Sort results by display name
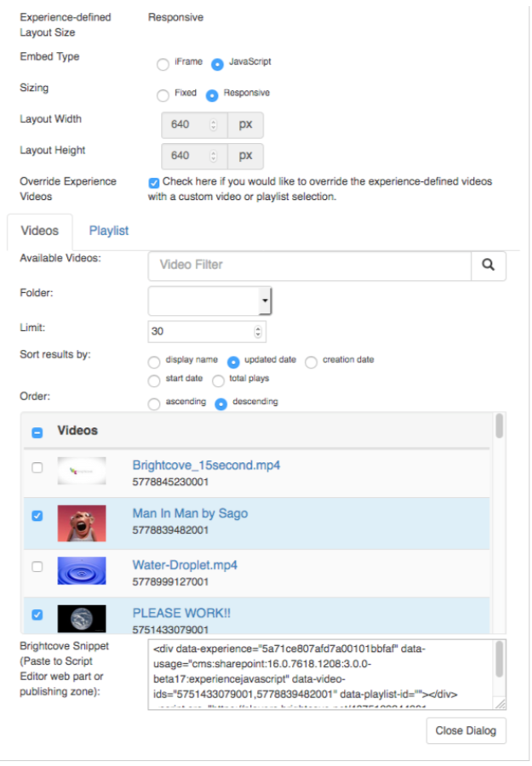The image size is (532, 766). click(x=154, y=362)
